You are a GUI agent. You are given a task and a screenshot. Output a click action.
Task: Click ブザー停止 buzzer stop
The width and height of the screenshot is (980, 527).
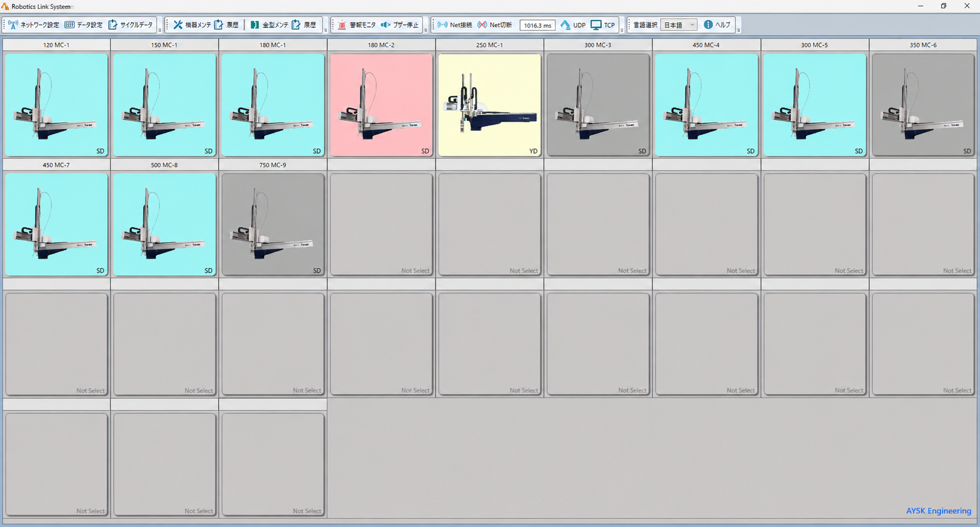pyautogui.click(x=400, y=25)
